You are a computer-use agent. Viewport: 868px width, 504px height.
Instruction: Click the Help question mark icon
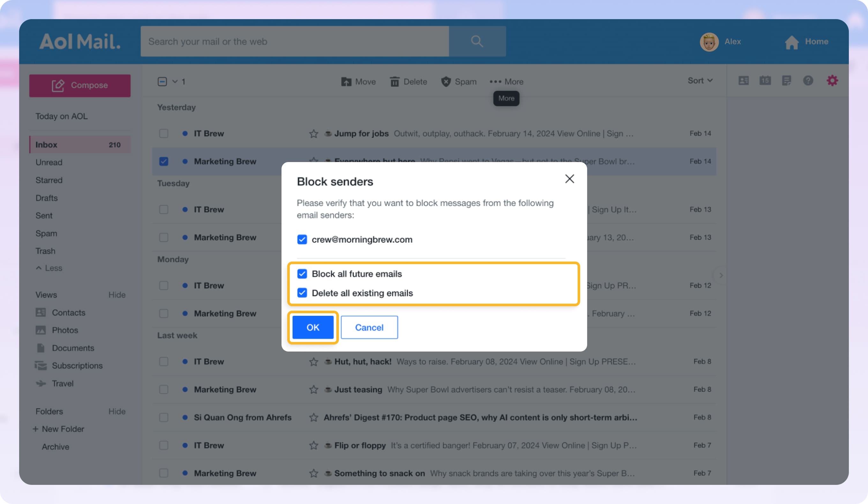coord(808,81)
